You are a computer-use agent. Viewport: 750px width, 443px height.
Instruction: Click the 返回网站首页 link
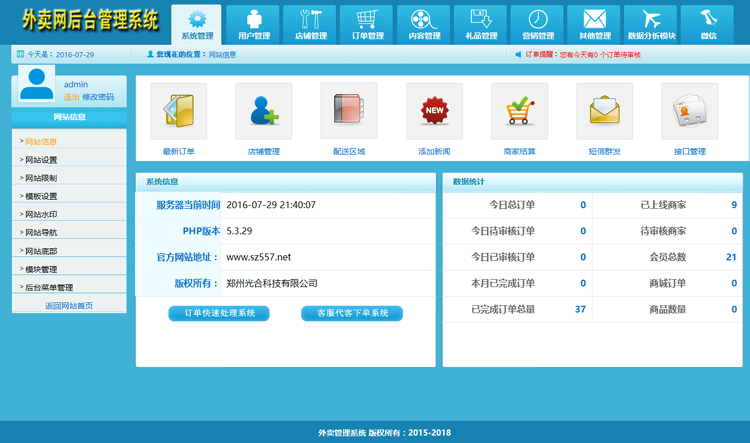(x=69, y=305)
